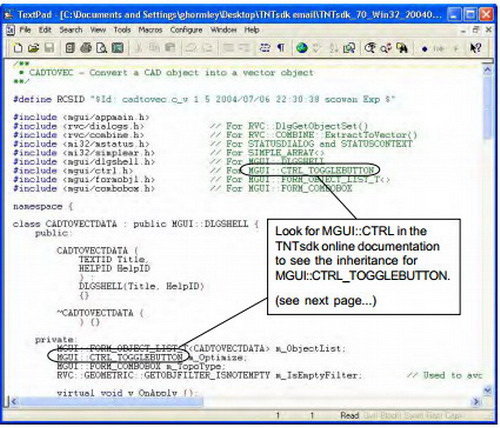The height and width of the screenshot is (428, 500).
Task: Click the Window menu
Action: (223, 30)
